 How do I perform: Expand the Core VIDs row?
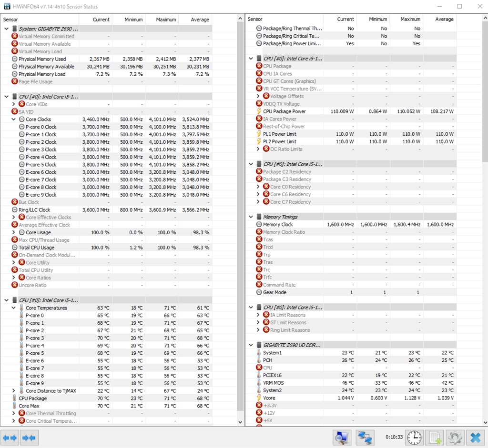(x=13, y=104)
